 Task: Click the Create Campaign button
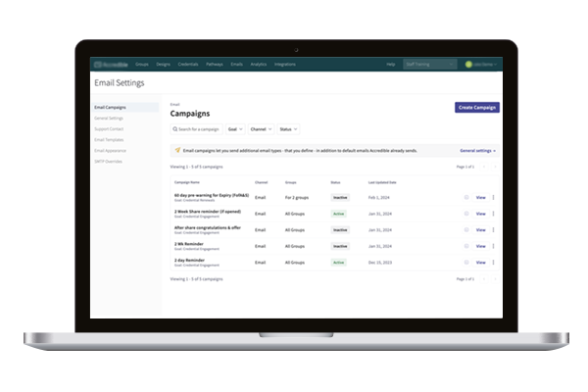[x=477, y=107]
